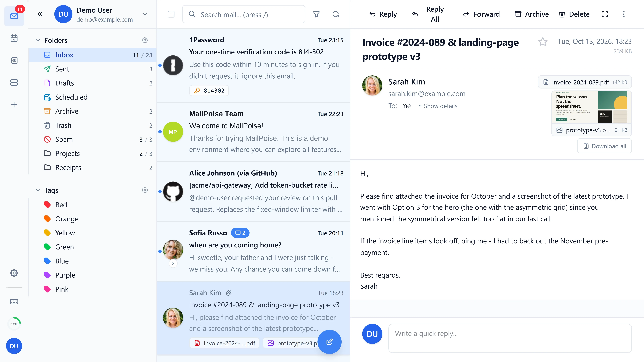The width and height of the screenshot is (644, 362).
Task: Open the Contacts icon in left rail
Action: 14,60
